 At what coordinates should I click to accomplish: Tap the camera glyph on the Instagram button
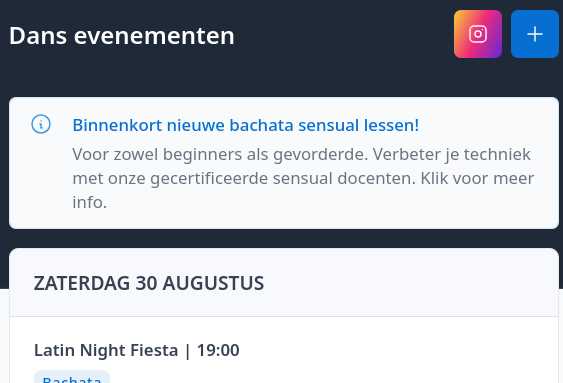pyautogui.click(x=478, y=34)
